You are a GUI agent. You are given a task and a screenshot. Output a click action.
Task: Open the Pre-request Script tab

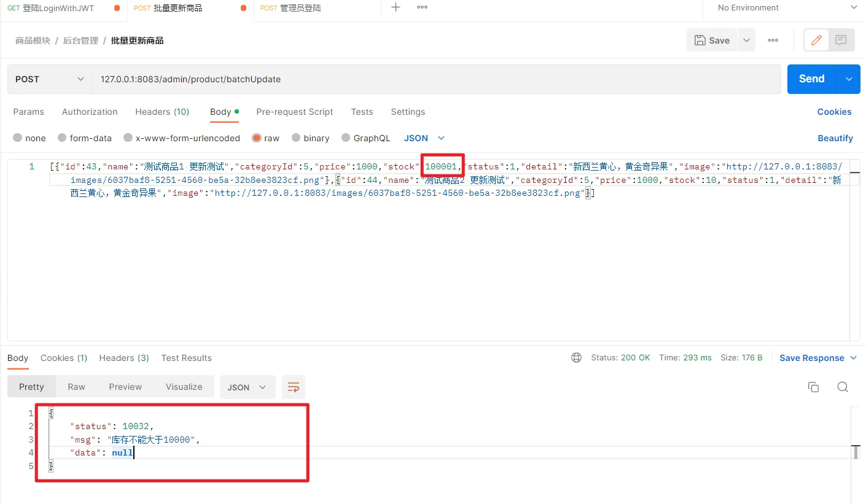tap(294, 112)
